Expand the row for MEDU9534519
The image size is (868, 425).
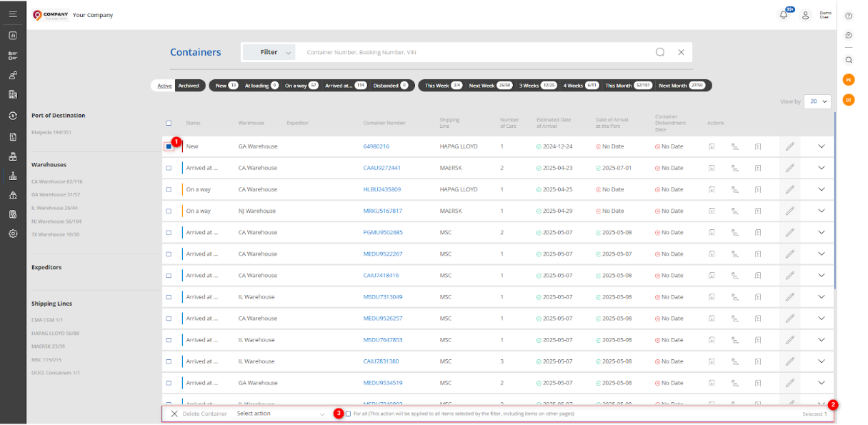point(821,382)
